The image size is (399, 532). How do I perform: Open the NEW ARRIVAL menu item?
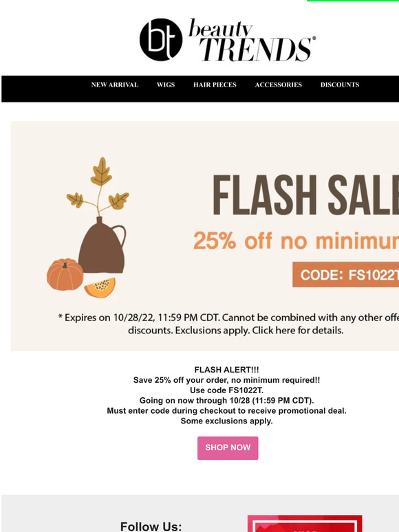click(x=115, y=85)
